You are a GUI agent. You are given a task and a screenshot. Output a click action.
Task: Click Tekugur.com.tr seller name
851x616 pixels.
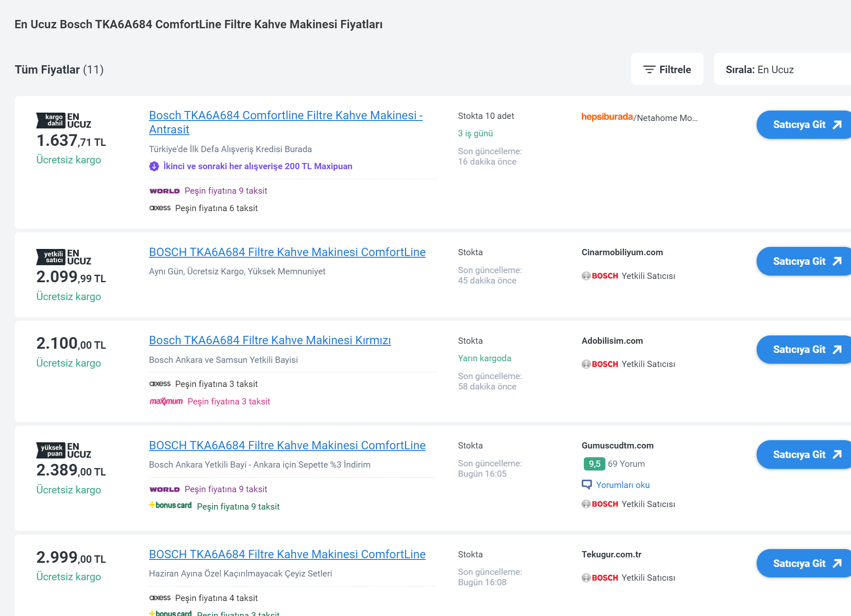611,554
